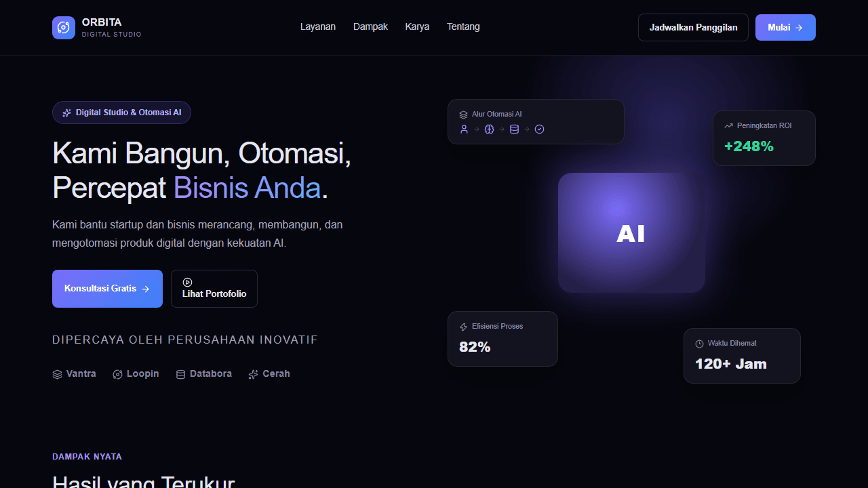Click the check-circle icon in automation flow
Image resolution: width=868 pixels, height=488 pixels.
click(x=539, y=129)
